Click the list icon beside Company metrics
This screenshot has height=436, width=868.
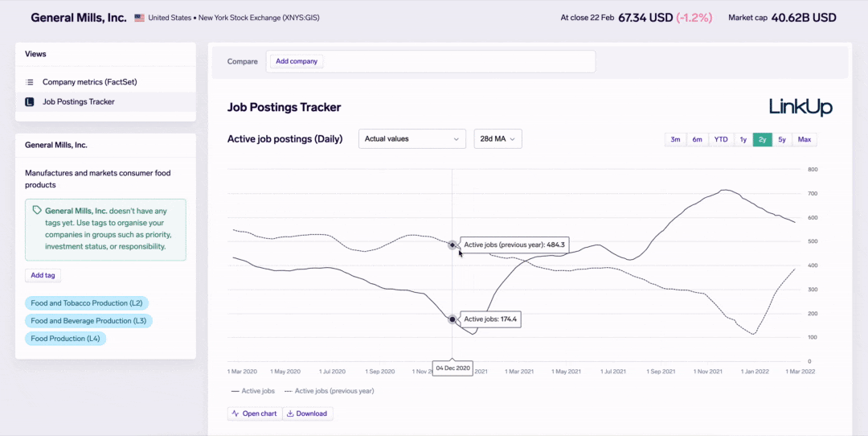tap(30, 82)
